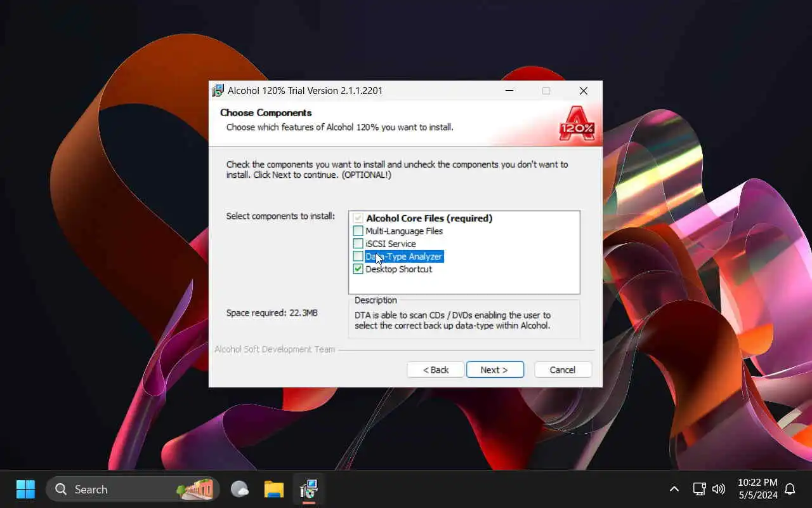Close the Alcohol 120% installer window
This screenshot has width=812, height=508.
584,91
